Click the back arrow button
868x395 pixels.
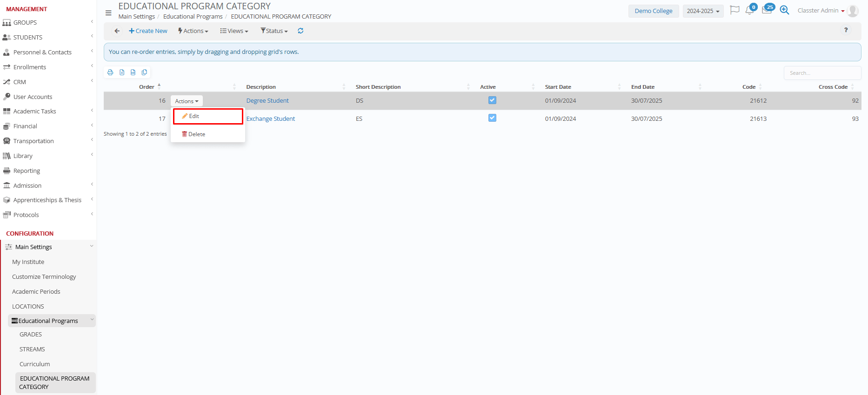click(x=117, y=31)
